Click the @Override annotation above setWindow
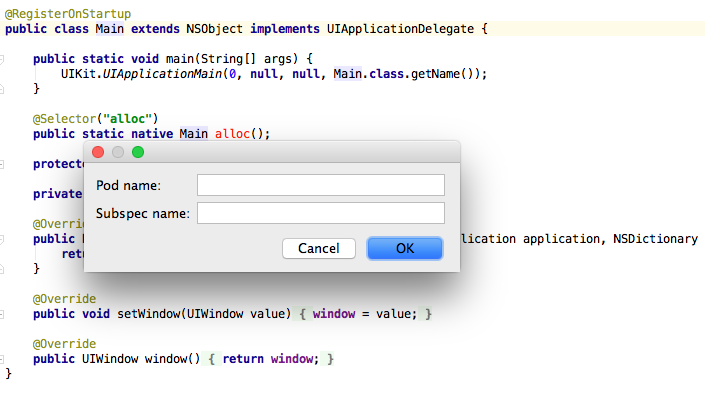 tap(64, 299)
